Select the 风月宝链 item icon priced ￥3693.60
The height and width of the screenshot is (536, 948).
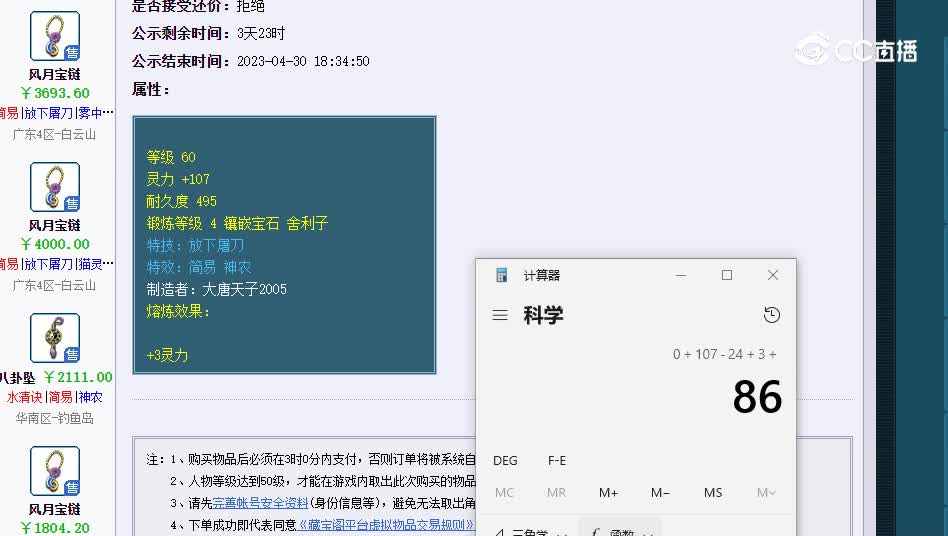[x=55, y=36]
